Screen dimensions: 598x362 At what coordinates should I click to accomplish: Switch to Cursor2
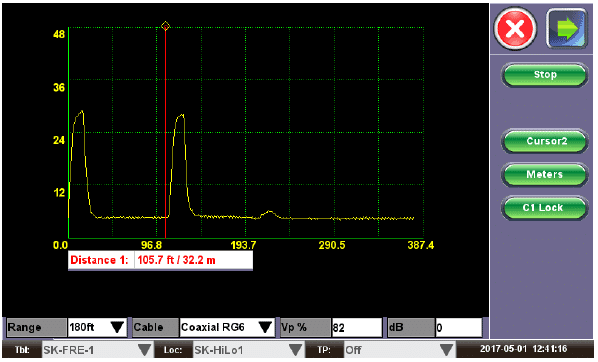coord(545,141)
